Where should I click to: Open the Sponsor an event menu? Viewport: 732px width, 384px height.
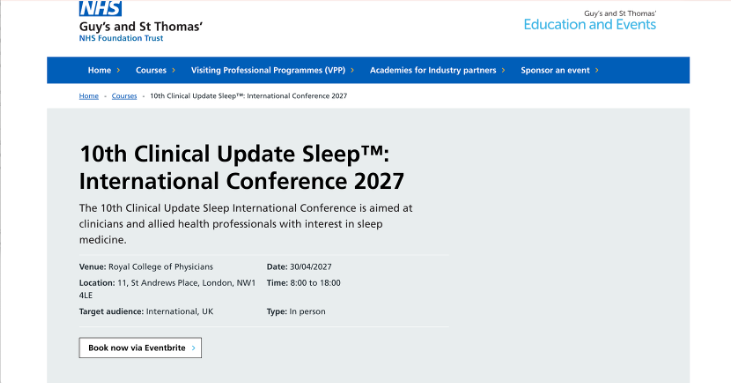point(555,70)
